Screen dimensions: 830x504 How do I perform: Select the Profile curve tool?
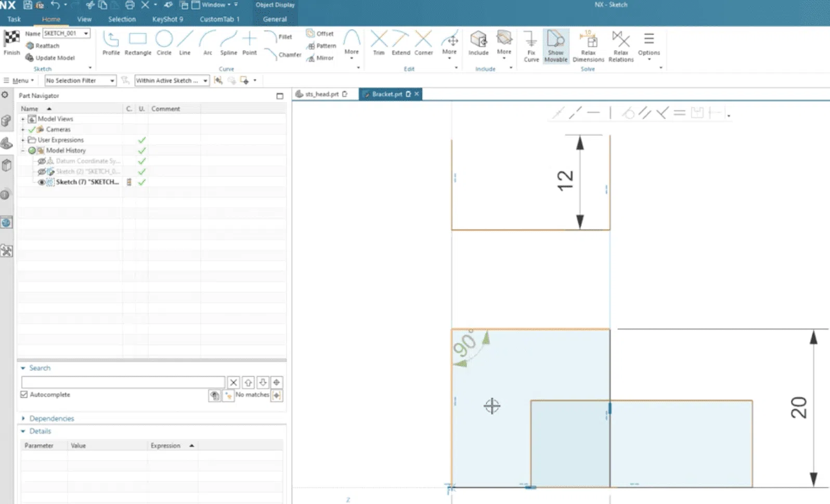(x=111, y=43)
